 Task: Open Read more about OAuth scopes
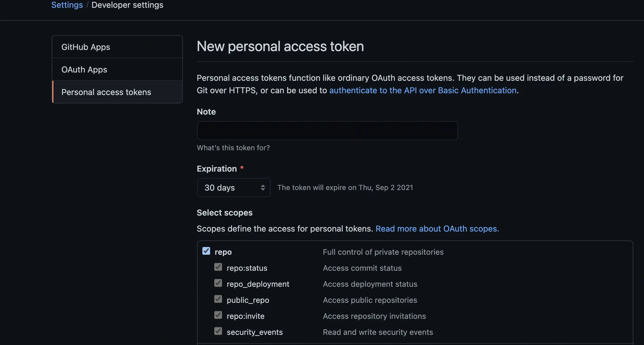(x=437, y=229)
